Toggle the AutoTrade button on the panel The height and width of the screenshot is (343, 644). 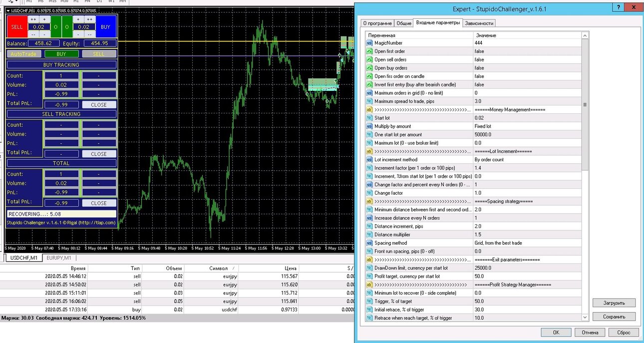pos(23,54)
